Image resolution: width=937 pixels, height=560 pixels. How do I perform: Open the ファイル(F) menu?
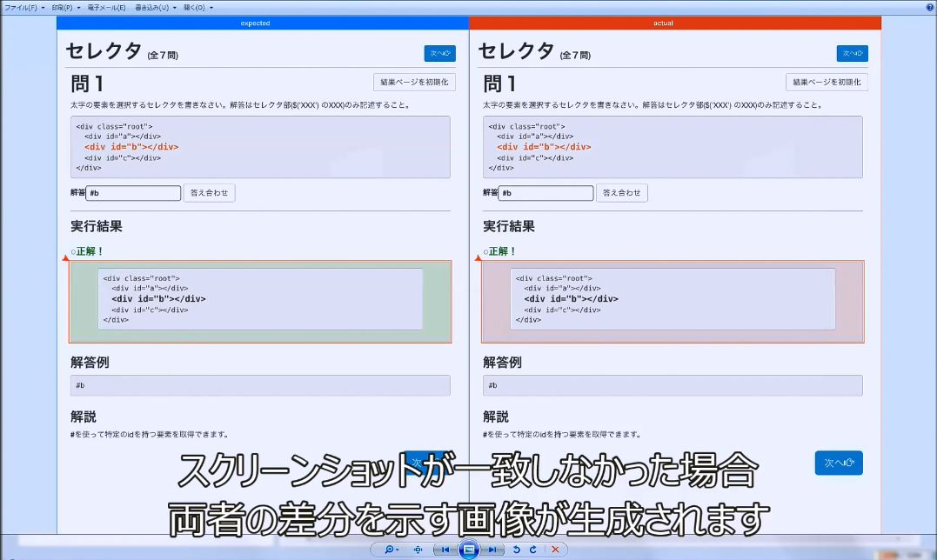[24, 7]
